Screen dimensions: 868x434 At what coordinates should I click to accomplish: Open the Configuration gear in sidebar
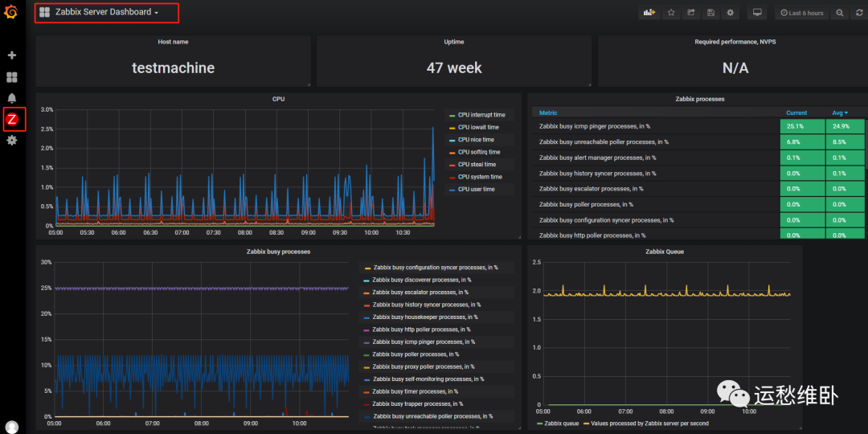pyautogui.click(x=11, y=141)
